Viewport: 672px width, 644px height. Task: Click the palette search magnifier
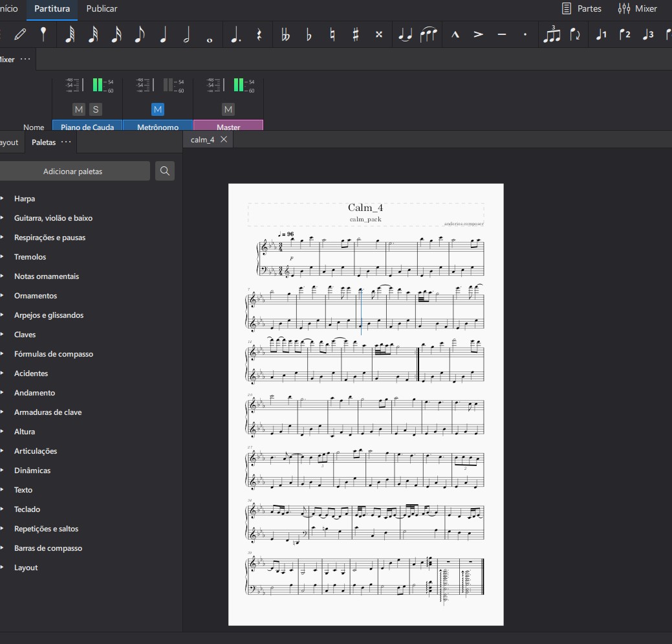click(165, 171)
